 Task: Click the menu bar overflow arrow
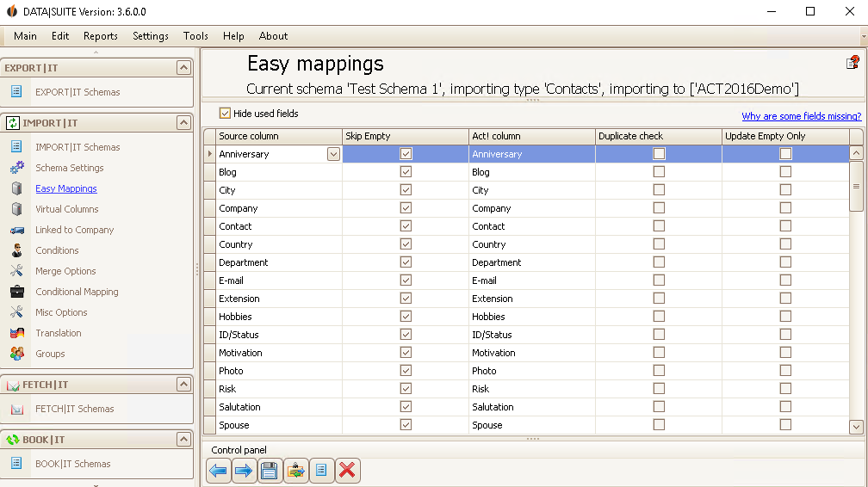(864, 36)
